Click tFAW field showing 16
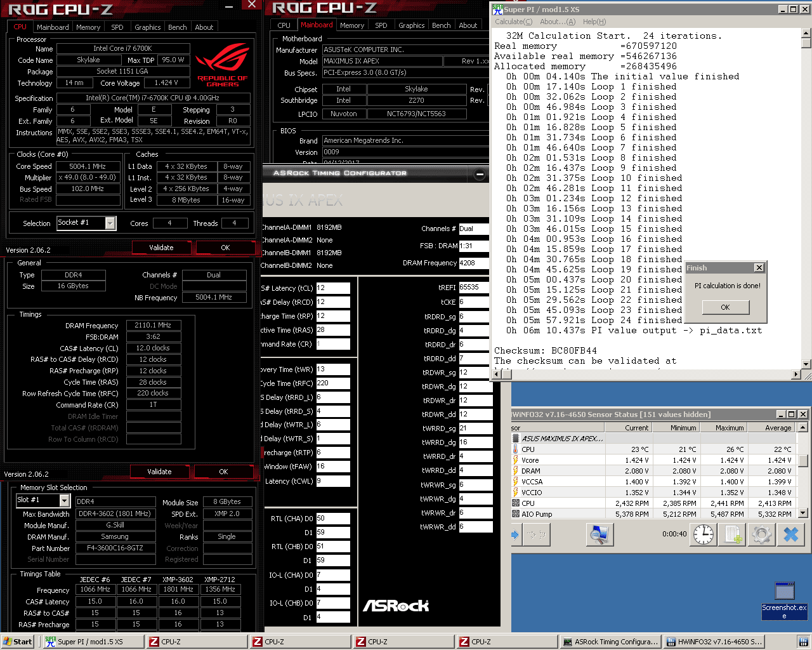This screenshot has height=650, width=812. click(x=332, y=467)
